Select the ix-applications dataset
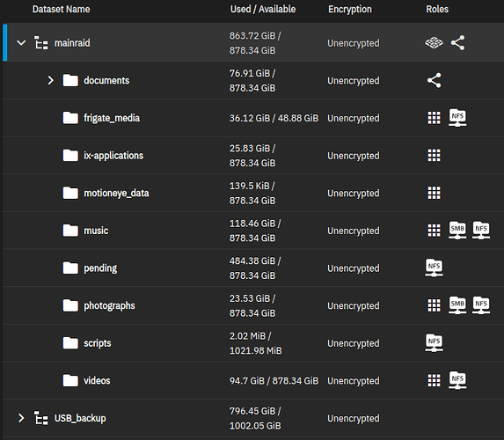The width and height of the screenshot is (504, 440). (113, 156)
